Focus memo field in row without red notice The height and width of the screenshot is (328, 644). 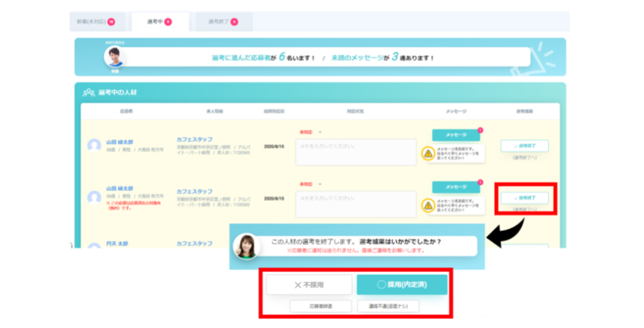(356, 152)
